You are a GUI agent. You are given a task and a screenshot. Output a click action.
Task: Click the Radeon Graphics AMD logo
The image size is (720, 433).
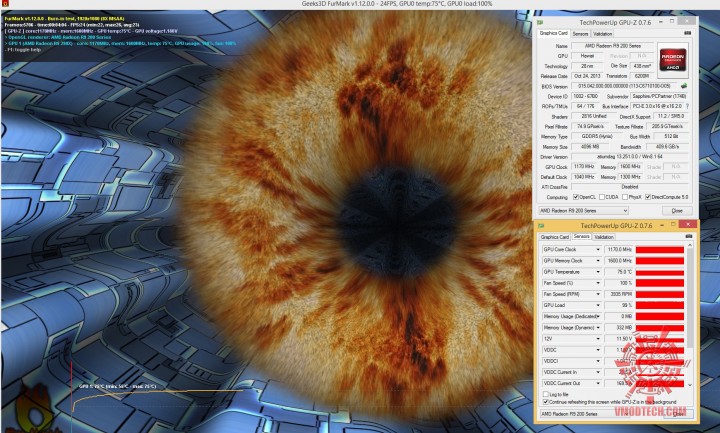tap(673, 60)
